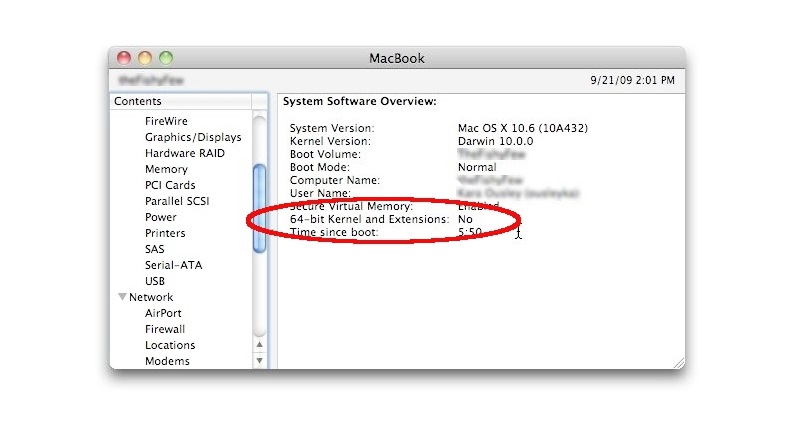Select Hardware RAID in sidebar
788x443 pixels.
click(x=184, y=153)
